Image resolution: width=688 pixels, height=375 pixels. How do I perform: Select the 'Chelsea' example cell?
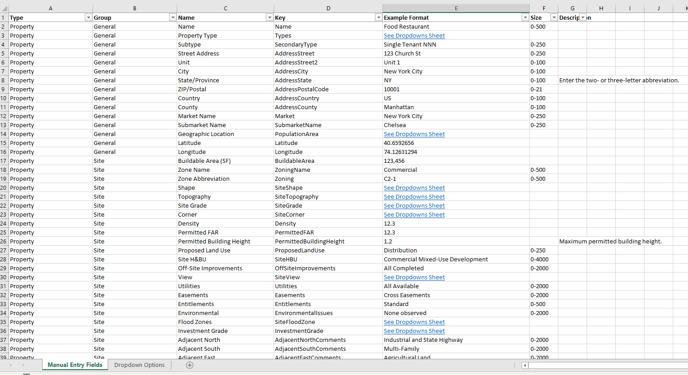tap(456, 125)
